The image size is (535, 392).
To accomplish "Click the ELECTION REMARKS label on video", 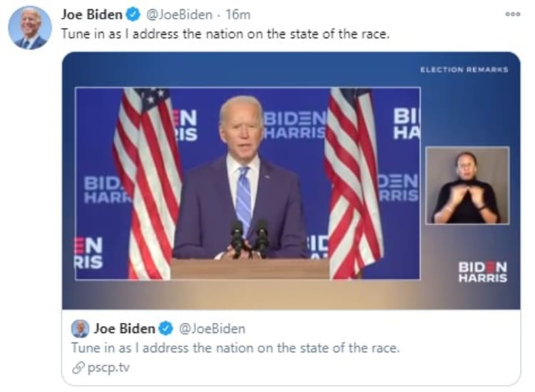I will (464, 70).
